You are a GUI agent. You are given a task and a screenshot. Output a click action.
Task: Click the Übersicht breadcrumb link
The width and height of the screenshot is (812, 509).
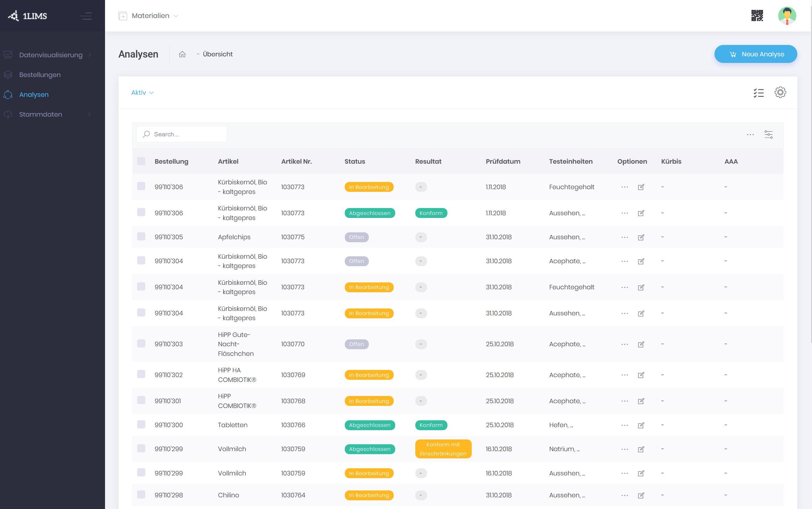(218, 53)
